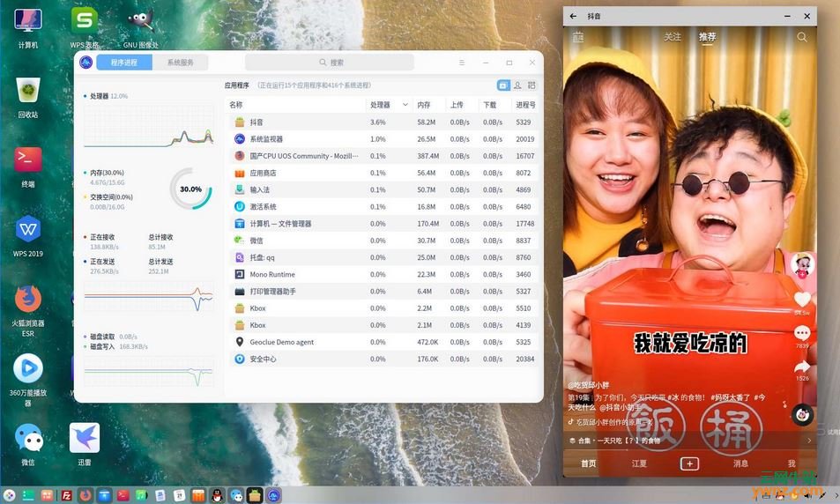Click the 搜索 field in System Monitor
This screenshot has width=840, height=504.
[330, 63]
